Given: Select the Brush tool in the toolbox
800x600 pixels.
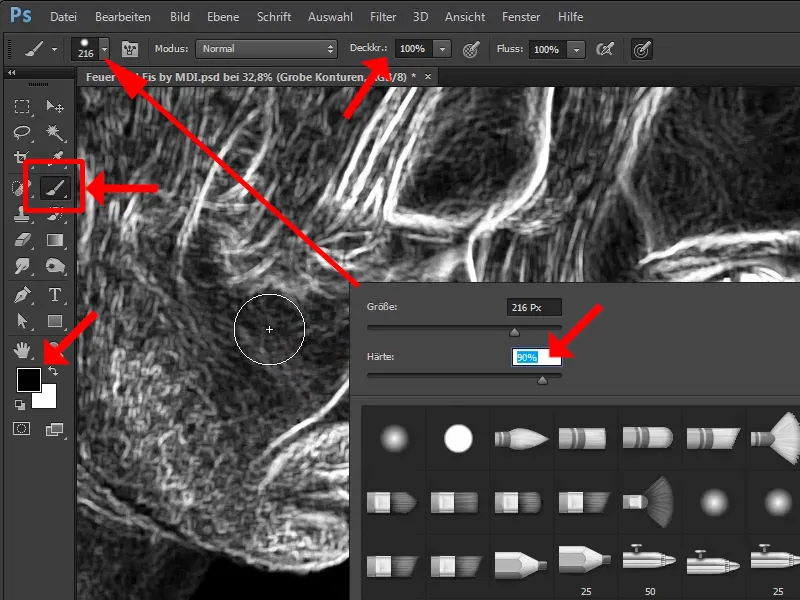Looking at the screenshot, I should tap(55, 188).
